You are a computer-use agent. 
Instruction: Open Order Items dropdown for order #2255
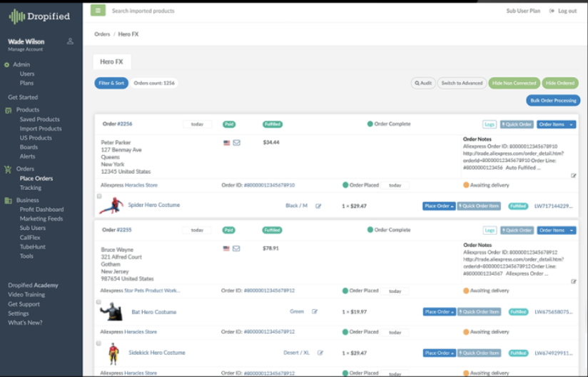556,230
